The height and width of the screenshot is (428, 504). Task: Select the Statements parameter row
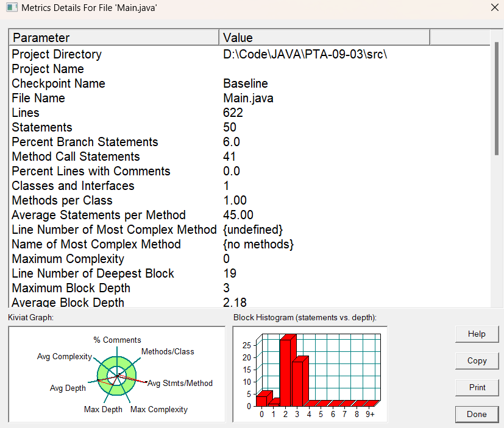249,127
